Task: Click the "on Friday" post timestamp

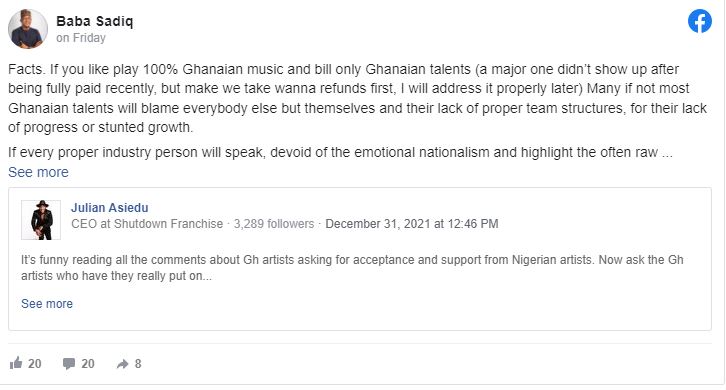Action: pos(81,38)
